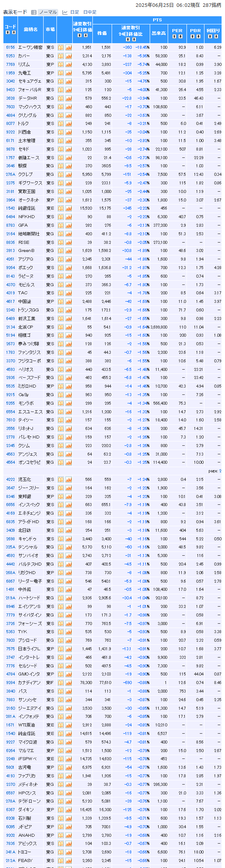Open stock code 9284 link
This screenshot has width=225, height=868.
[10, 683]
